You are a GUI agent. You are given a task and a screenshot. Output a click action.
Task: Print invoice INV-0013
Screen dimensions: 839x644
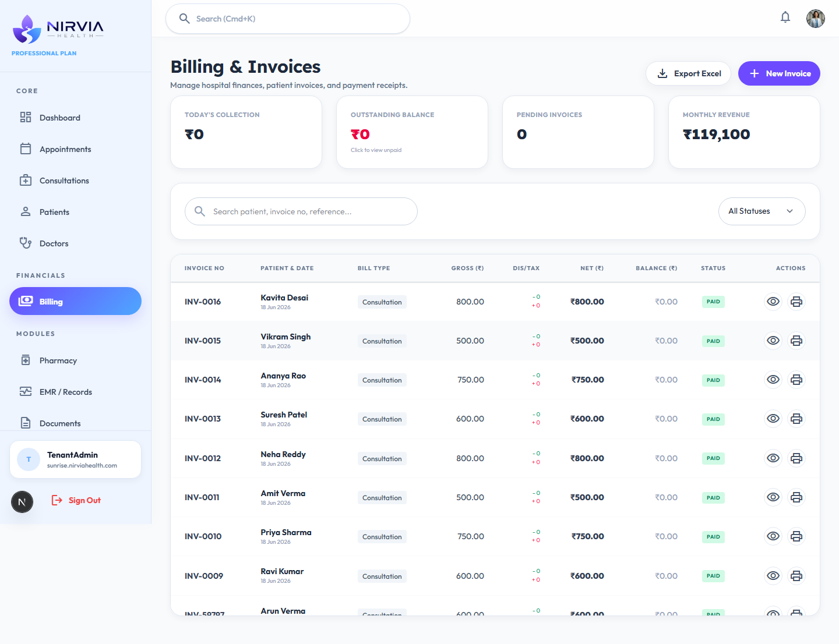pyautogui.click(x=796, y=419)
